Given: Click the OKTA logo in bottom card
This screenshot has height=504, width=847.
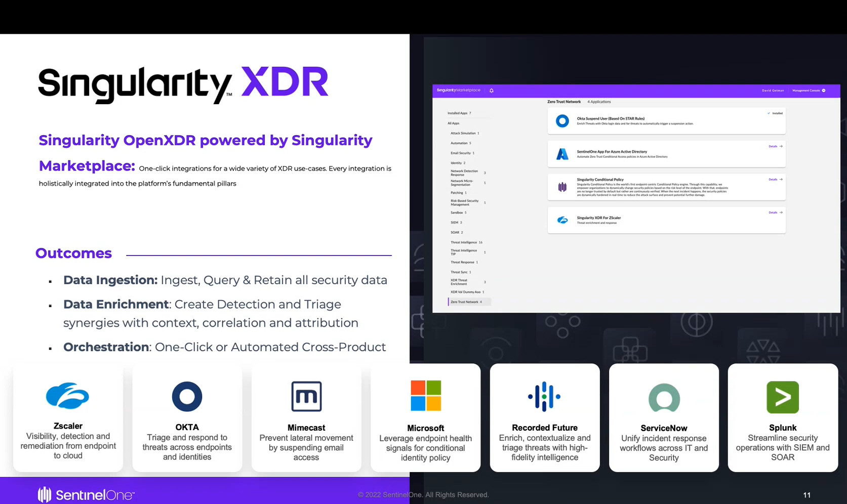Looking at the screenshot, I should pos(187,396).
